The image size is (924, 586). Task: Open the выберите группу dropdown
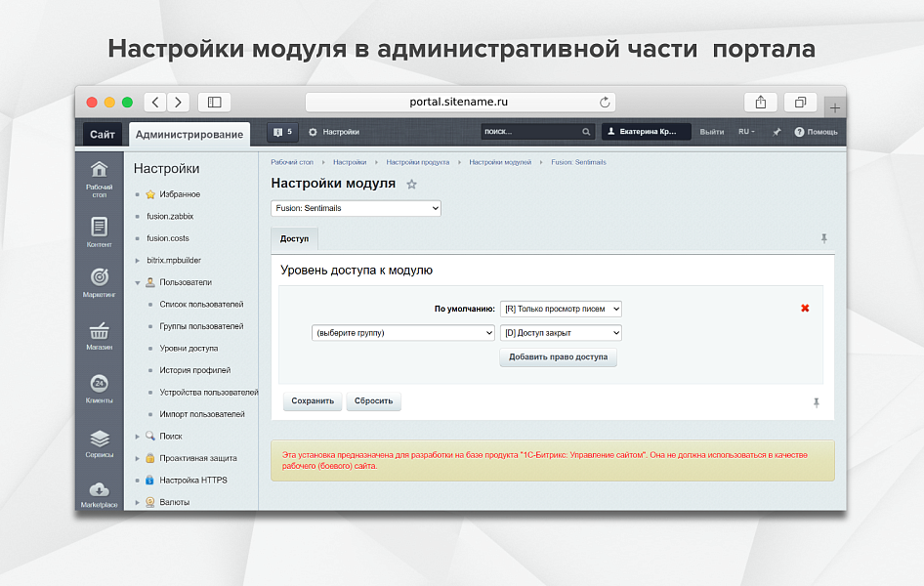[402, 333]
